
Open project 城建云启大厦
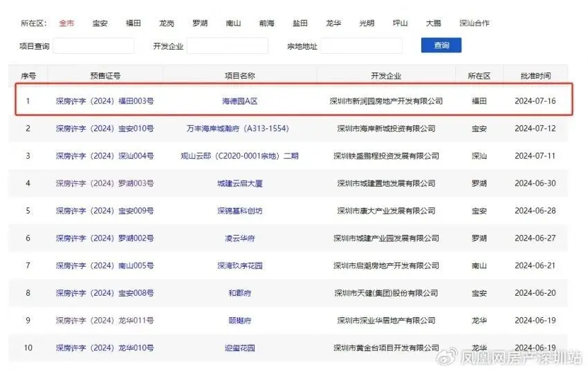click(x=239, y=184)
